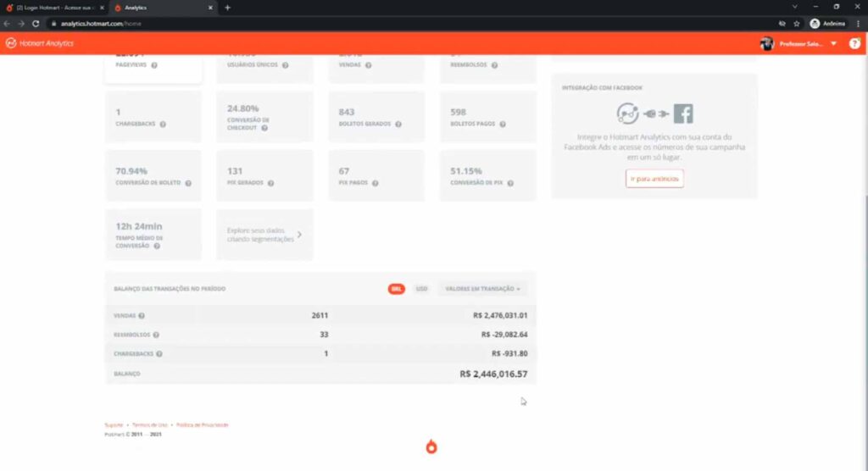The height and width of the screenshot is (471, 868).
Task: Select BRL currency toggle
Action: (x=396, y=289)
